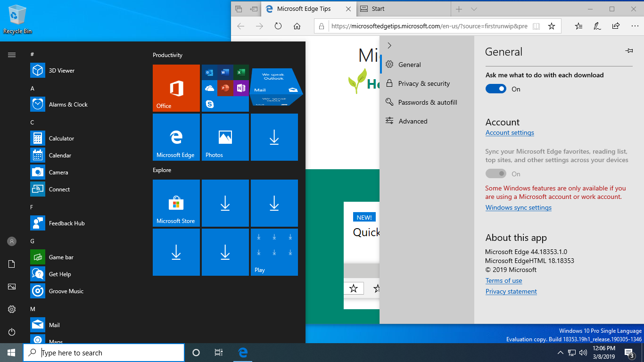The height and width of the screenshot is (362, 644).
Task: Click the Office tile
Action: pyautogui.click(x=176, y=88)
